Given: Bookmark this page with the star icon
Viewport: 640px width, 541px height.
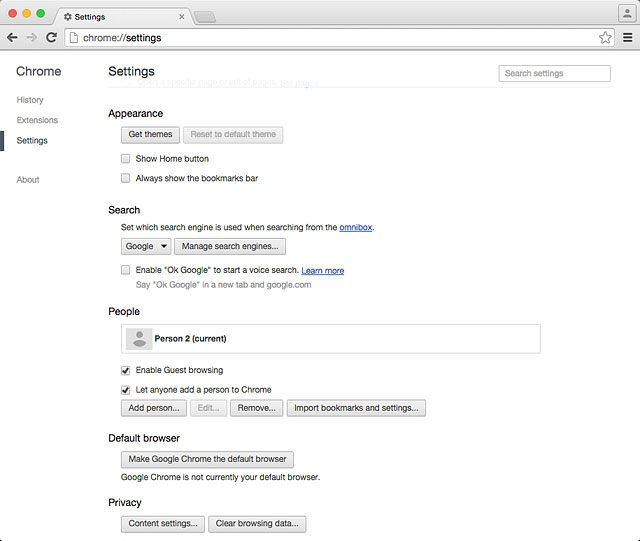Looking at the screenshot, I should point(605,38).
